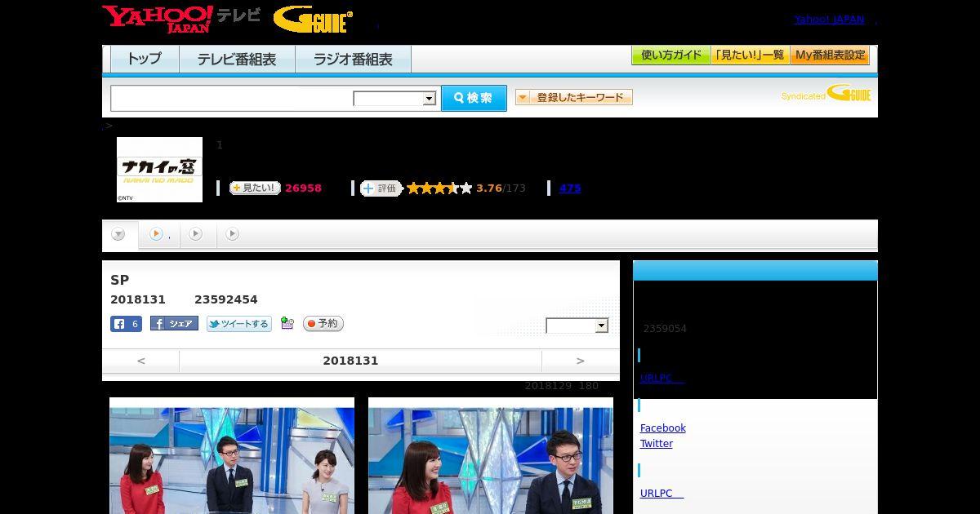Select the fourth tab with the last gray play icon
980x514 pixels.
233,234
